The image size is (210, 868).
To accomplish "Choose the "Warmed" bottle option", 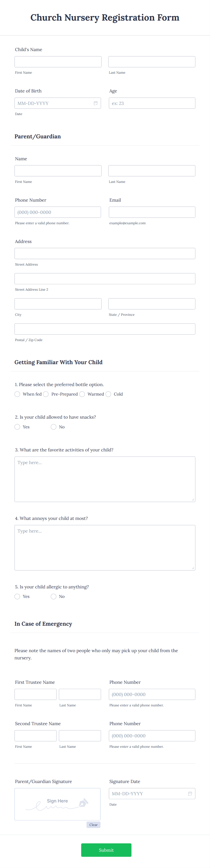I will (x=82, y=394).
